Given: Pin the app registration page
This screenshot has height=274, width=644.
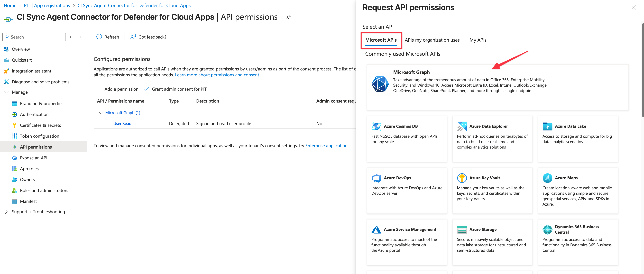Looking at the screenshot, I should click(288, 17).
